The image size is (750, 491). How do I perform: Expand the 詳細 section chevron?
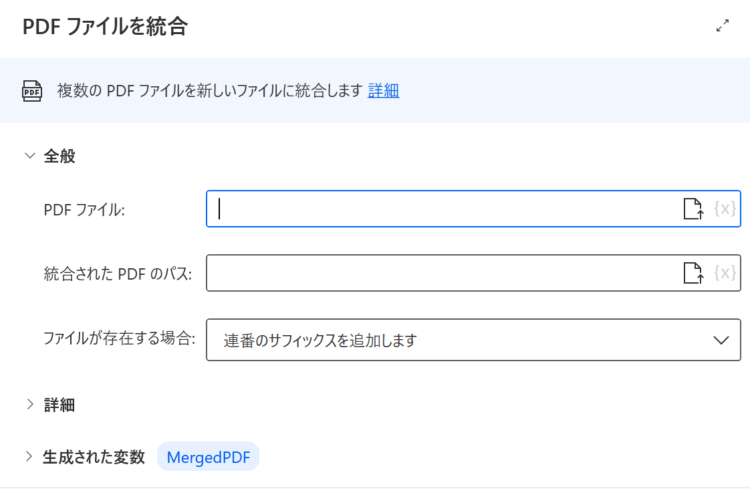pyautogui.click(x=30, y=404)
